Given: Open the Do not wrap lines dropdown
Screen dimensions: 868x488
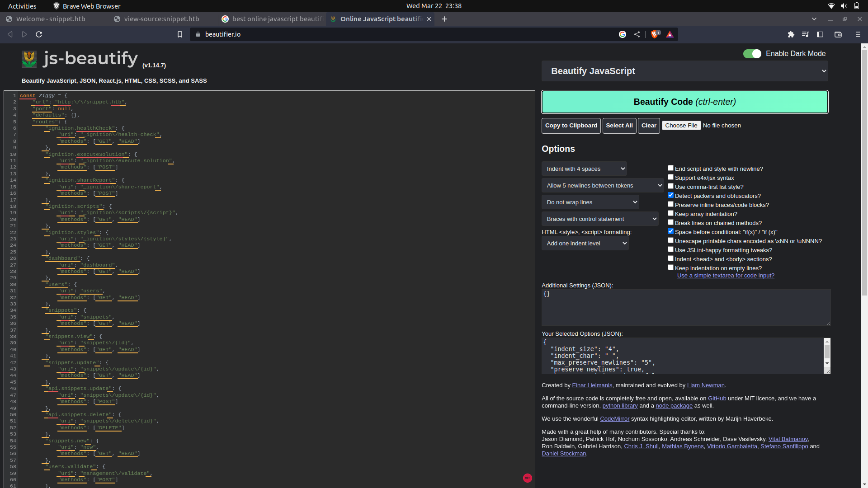Looking at the screenshot, I should pyautogui.click(x=590, y=202).
